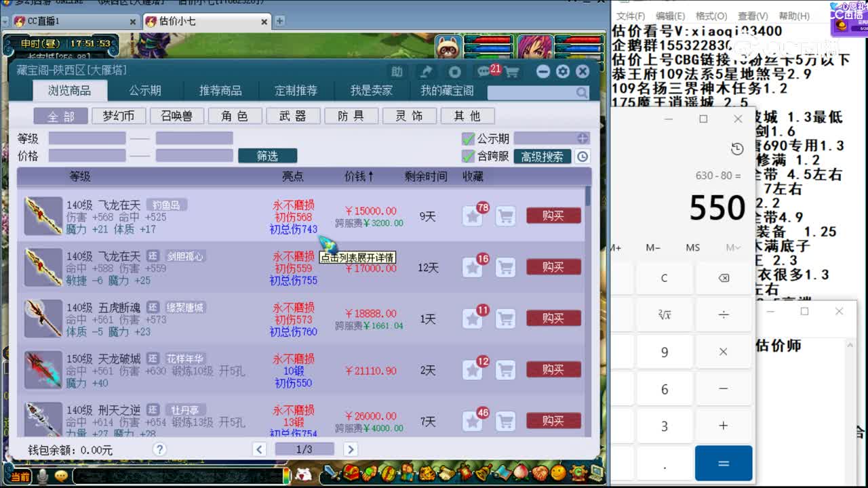Add the 刑天之逆 item to cart

tap(505, 421)
